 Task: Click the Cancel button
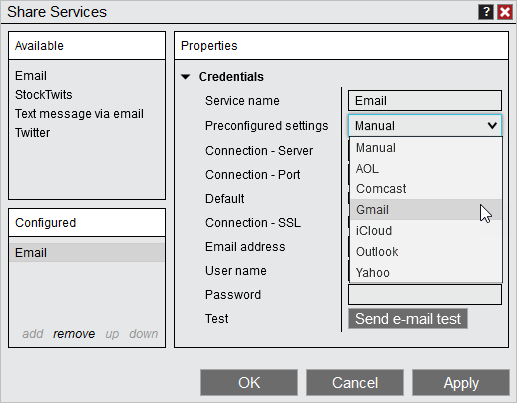(355, 383)
